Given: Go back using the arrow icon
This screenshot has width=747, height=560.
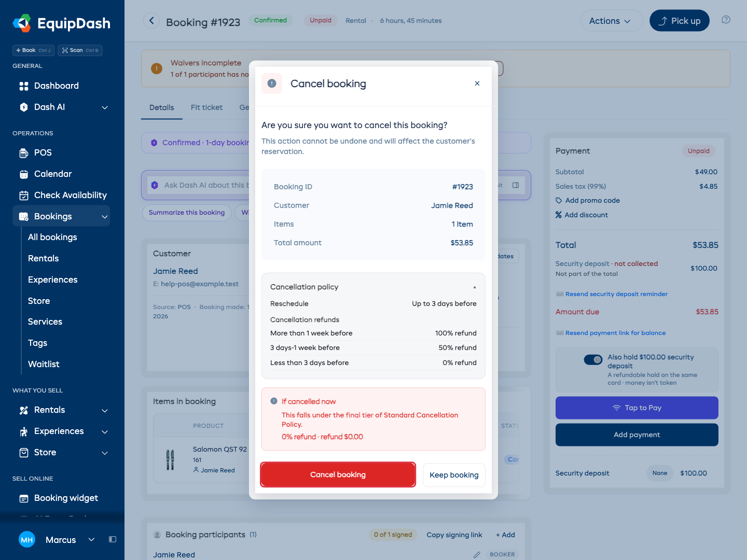Looking at the screenshot, I should (151, 21).
